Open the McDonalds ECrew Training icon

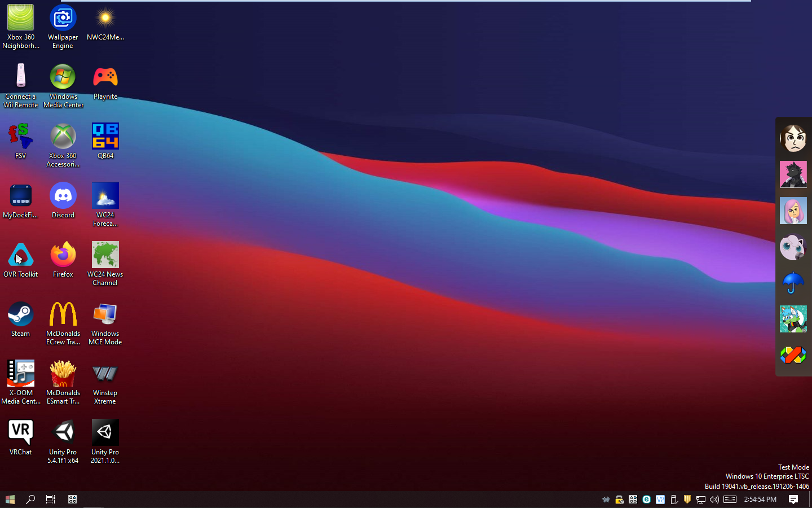click(63, 323)
